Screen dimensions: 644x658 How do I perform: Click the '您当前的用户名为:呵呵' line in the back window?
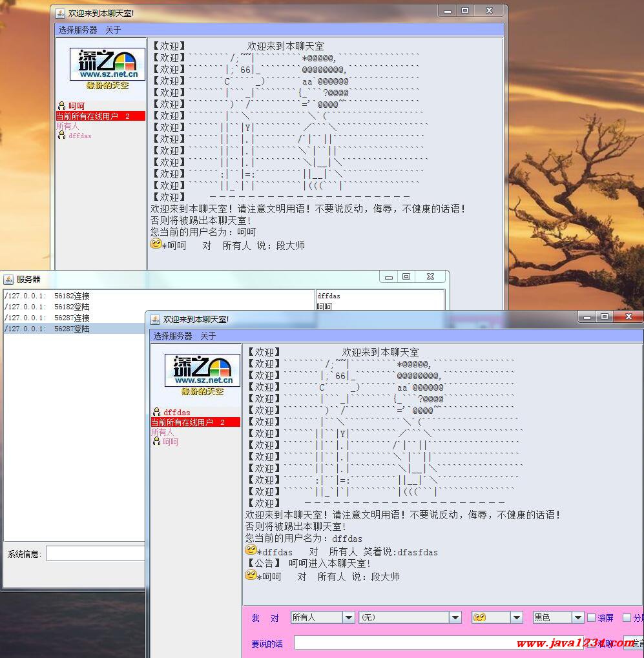click(x=203, y=232)
